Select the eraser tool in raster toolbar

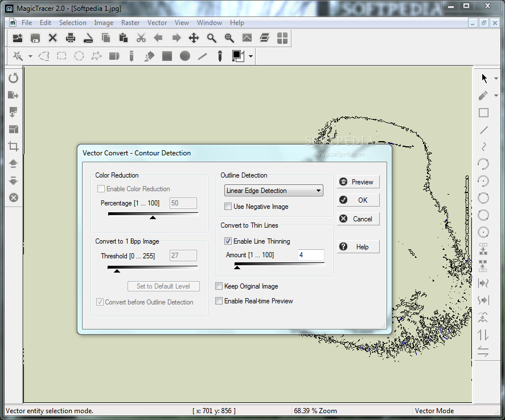tap(149, 56)
